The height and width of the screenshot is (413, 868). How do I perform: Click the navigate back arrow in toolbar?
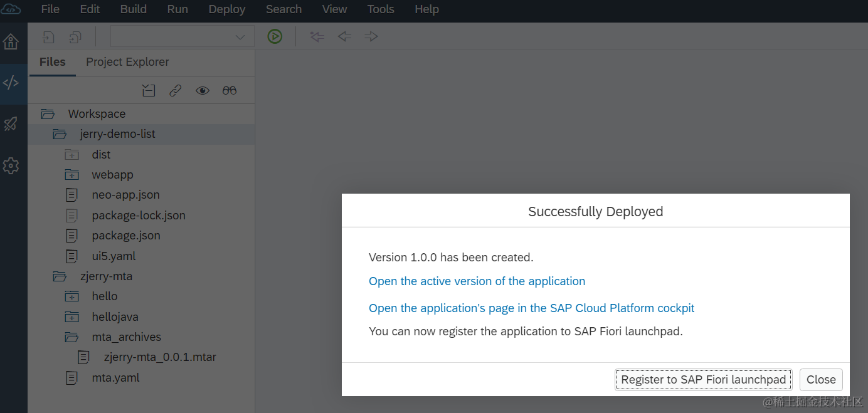click(344, 36)
